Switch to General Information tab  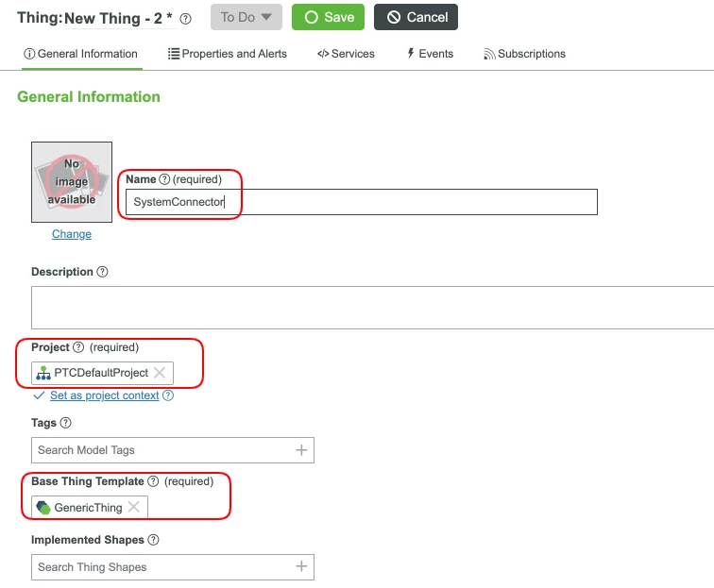tap(80, 54)
